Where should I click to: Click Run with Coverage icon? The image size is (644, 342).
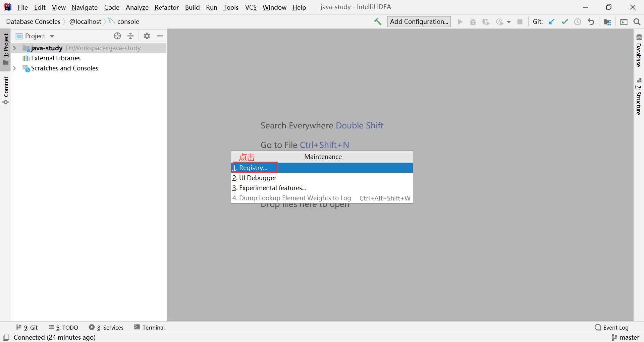[486, 22]
